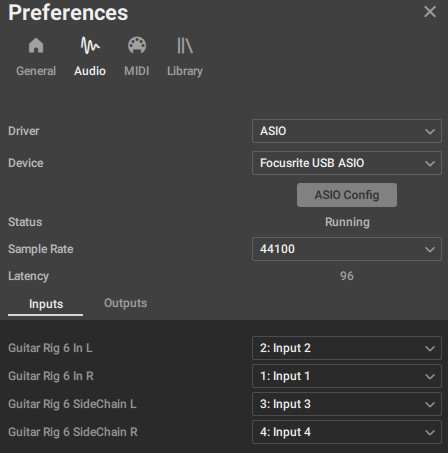The width and height of the screenshot is (448, 453).
Task: Open the ASIO driver selection box
Action: tap(347, 131)
